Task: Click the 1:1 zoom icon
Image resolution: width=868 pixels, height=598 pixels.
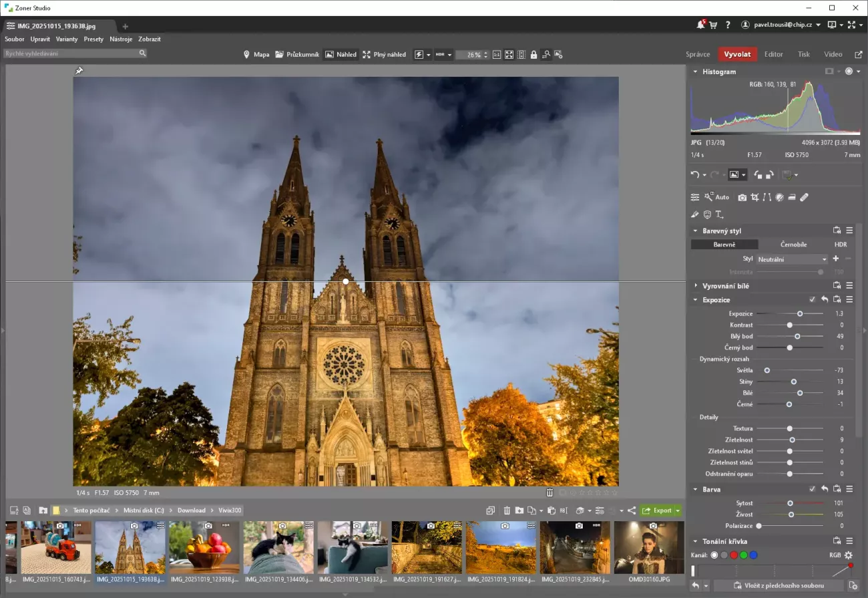Action: tap(496, 55)
